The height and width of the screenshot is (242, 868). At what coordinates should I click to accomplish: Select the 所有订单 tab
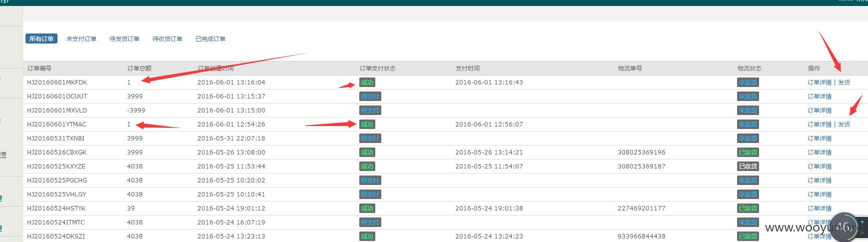(41, 38)
